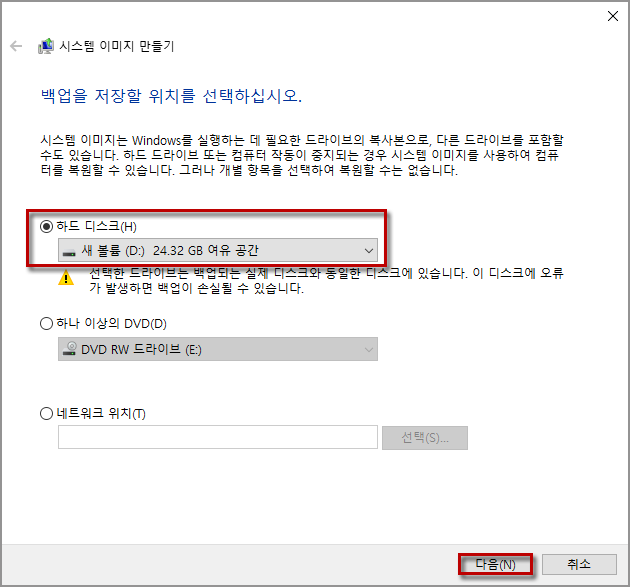Image resolution: width=630 pixels, height=587 pixels.
Task: Click the title text 시스템 이미지 만들기
Action: point(117,46)
